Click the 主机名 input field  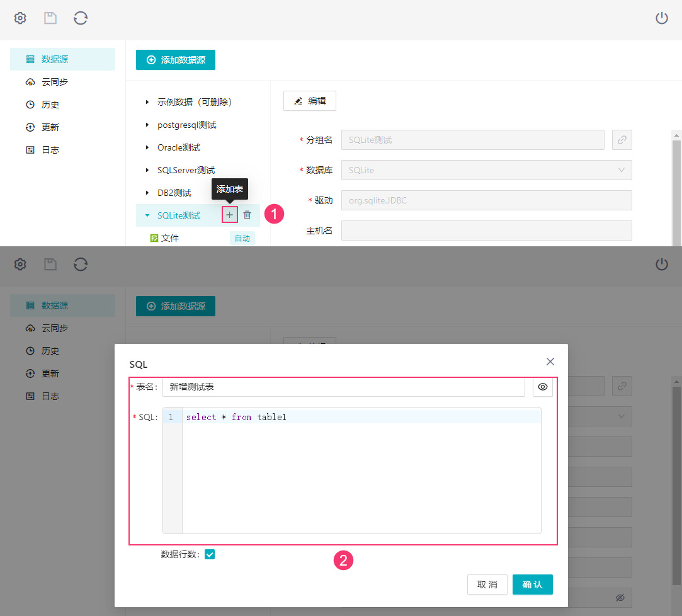click(x=487, y=231)
